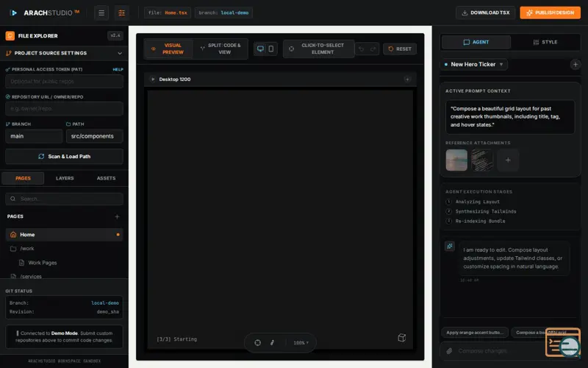Add a reference attachment with plus tile
588x368 pixels.
(508, 160)
